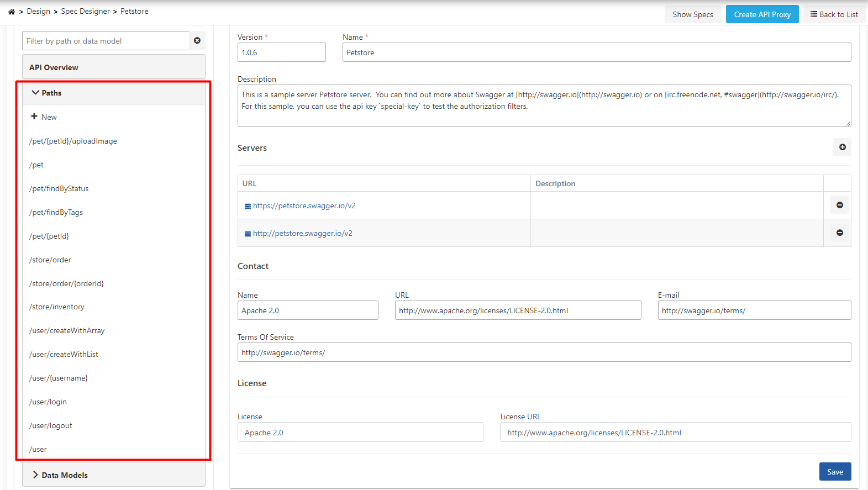
Task: Click the home icon in breadcrumb
Action: point(12,12)
